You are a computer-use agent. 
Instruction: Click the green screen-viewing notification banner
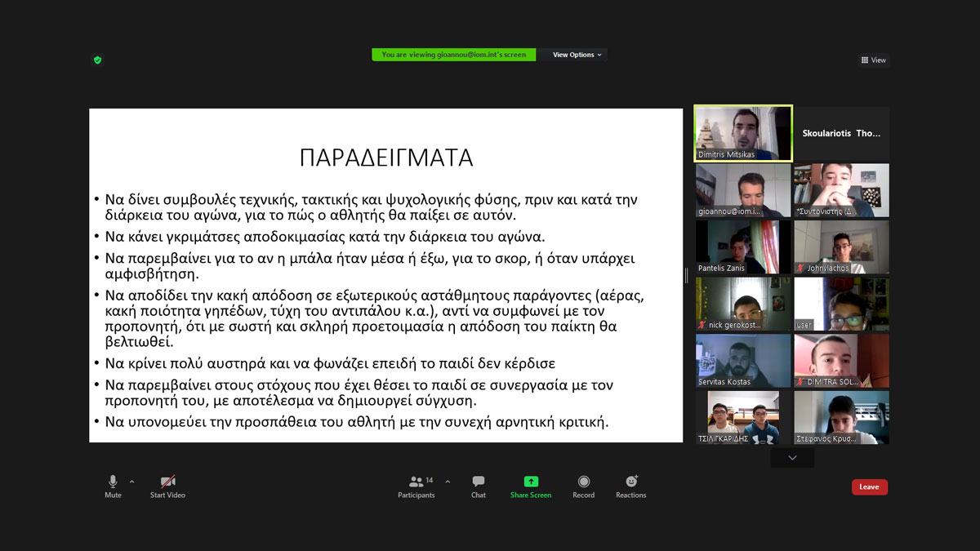point(454,55)
